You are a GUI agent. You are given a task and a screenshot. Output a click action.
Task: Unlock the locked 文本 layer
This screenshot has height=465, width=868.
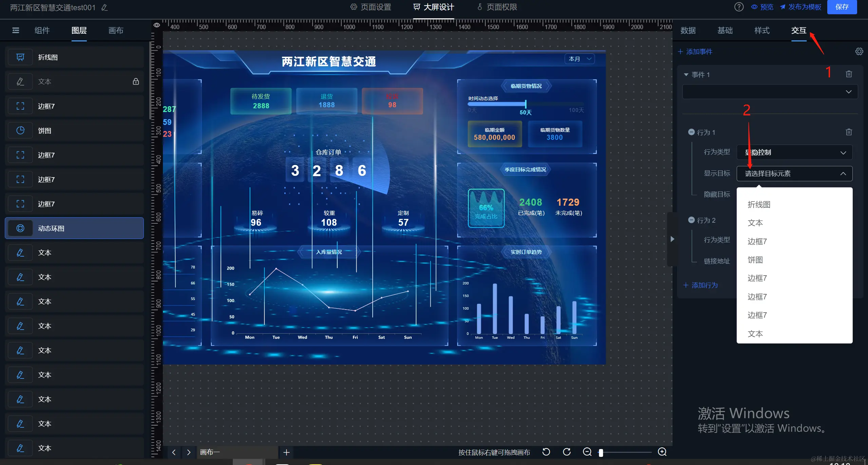coord(136,81)
